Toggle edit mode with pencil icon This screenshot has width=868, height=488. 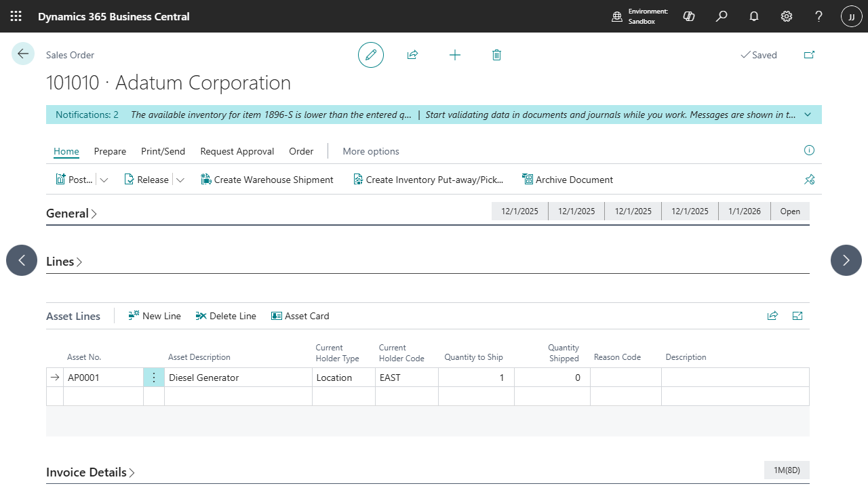coord(371,55)
